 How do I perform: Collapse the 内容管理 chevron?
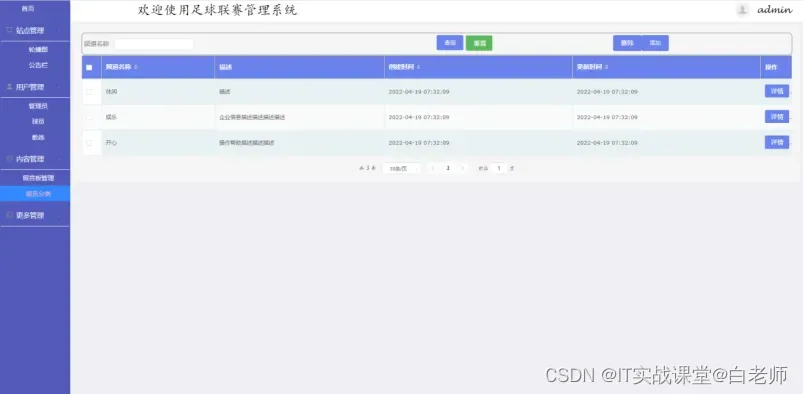coord(59,159)
